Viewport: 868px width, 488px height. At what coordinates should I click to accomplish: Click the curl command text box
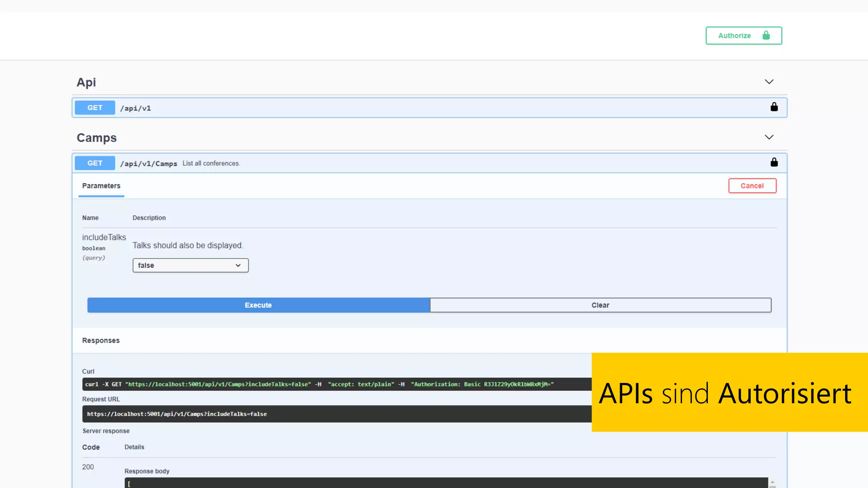(337, 384)
